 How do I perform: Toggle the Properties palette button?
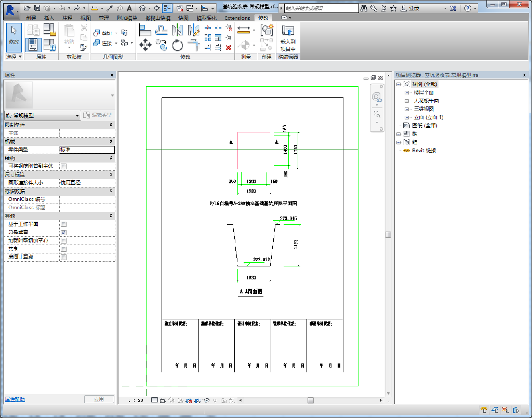(x=33, y=45)
